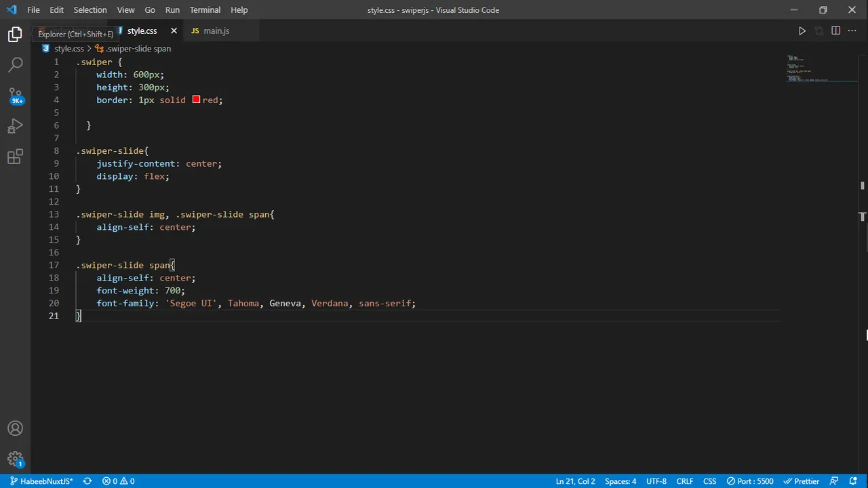Viewport: 868px width, 488px height.
Task: Open the View menu
Action: [x=125, y=9]
